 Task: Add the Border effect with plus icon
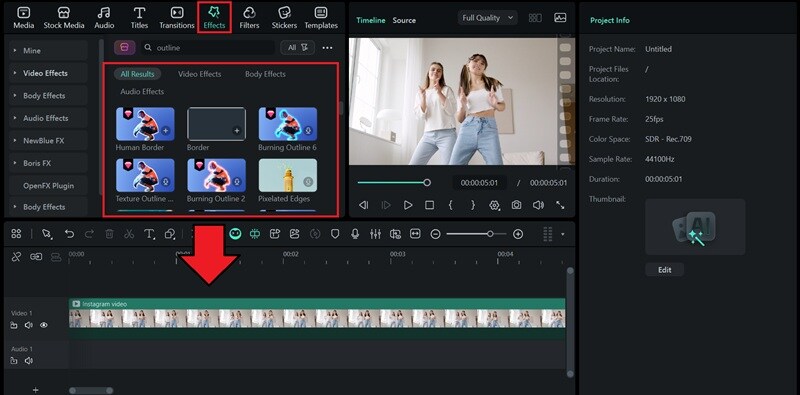[x=237, y=131]
